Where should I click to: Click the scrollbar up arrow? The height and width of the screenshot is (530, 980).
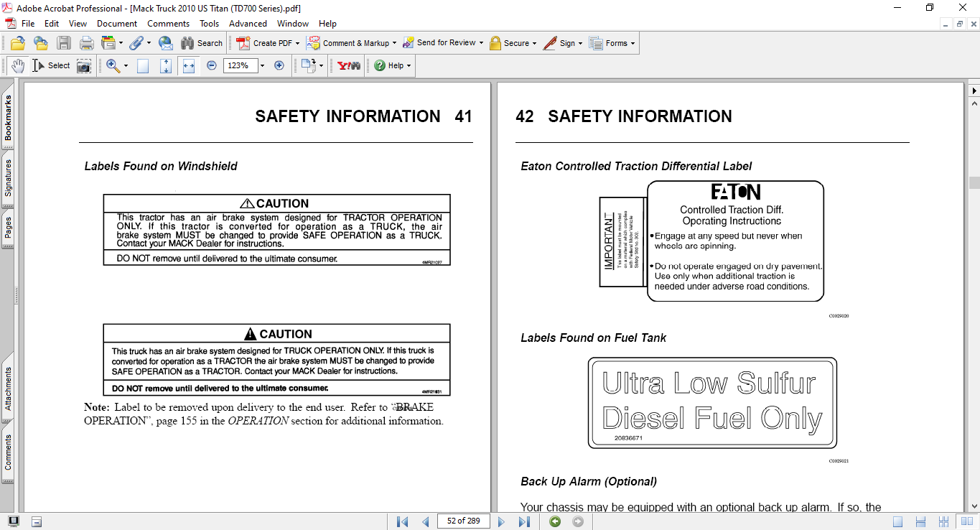(974, 103)
